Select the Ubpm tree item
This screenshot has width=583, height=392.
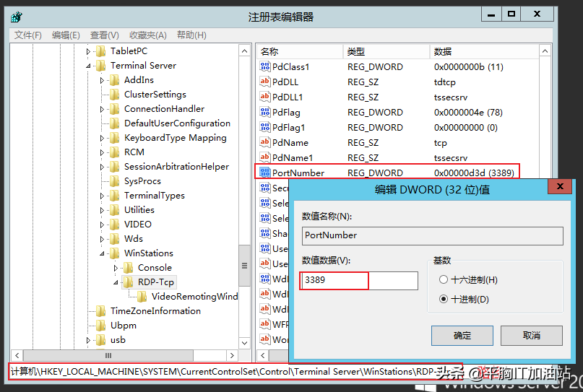[124, 326]
